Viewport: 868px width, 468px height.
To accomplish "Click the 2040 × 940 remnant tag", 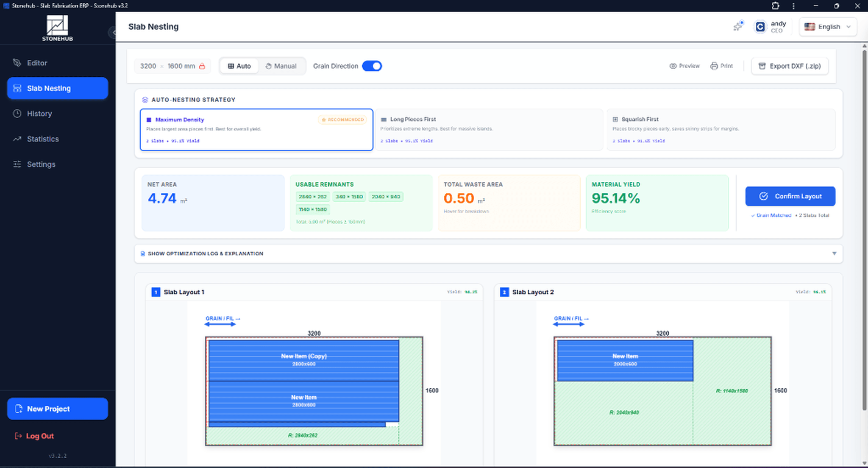I will tap(386, 197).
